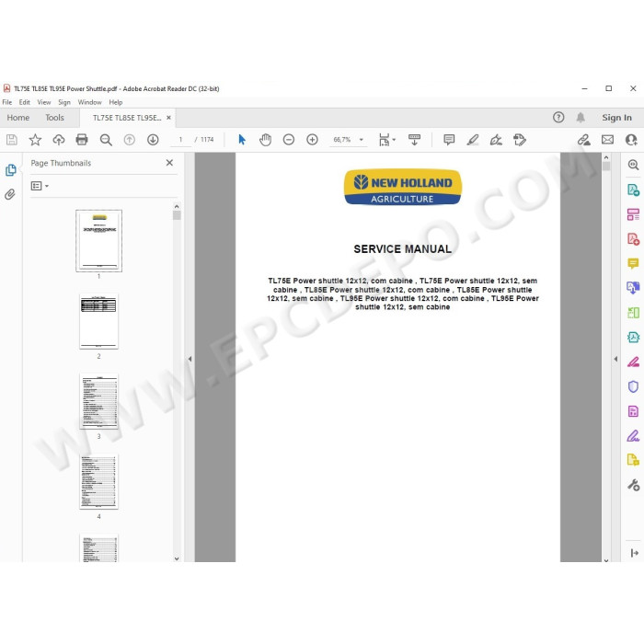Select the page 1 thumbnail

98,241
